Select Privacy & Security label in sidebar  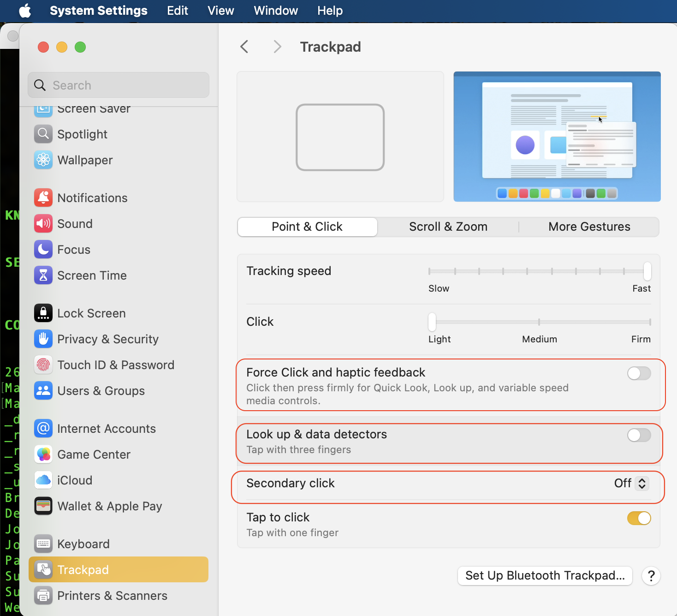pyautogui.click(x=108, y=339)
